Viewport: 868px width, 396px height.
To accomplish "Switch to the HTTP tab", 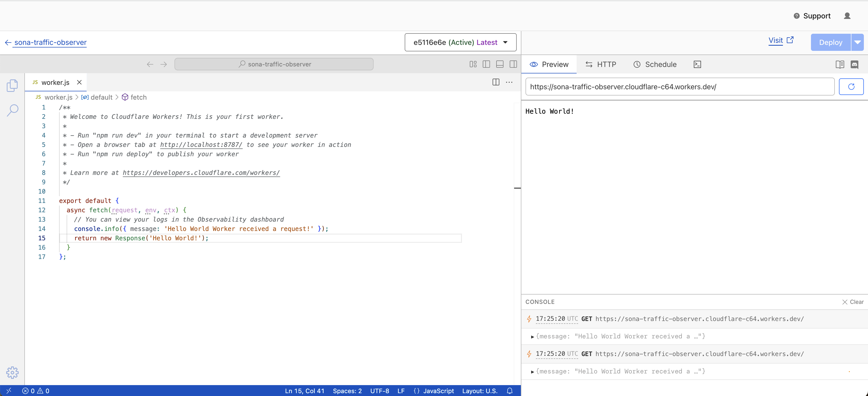I will click(601, 64).
